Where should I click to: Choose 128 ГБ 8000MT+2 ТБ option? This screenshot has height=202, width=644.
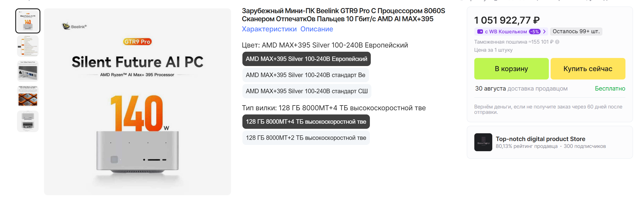pos(306,138)
